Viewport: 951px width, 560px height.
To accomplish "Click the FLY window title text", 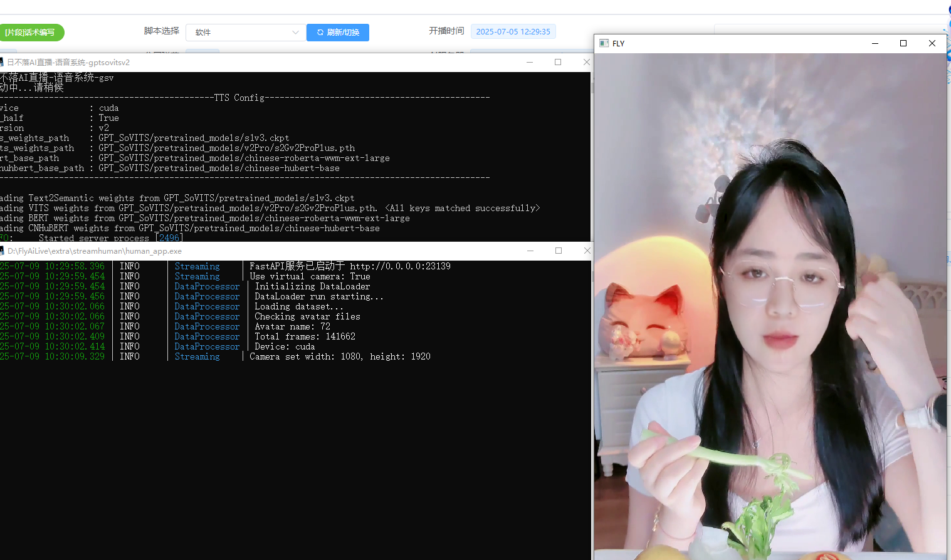I will point(618,43).
